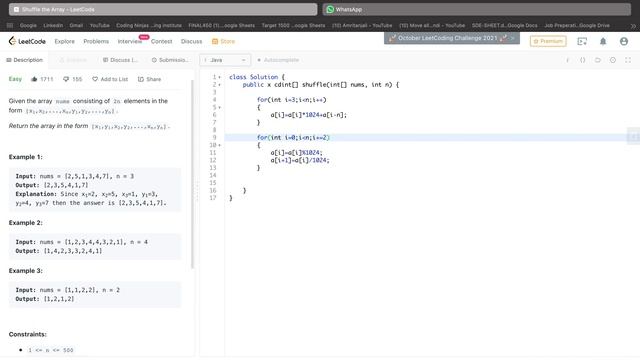Click the Constraints heading
The height and width of the screenshot is (360, 640).
[x=28, y=334]
